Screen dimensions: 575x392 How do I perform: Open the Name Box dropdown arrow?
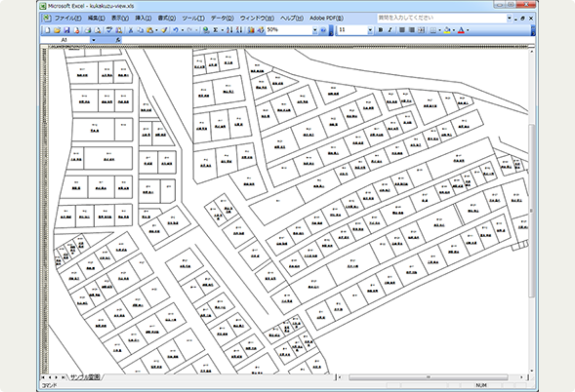[x=94, y=39]
